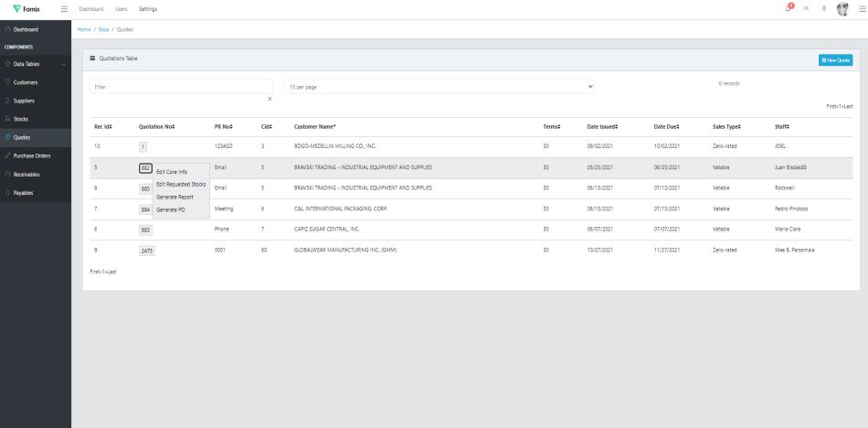Screen dimensions: 868x428
Task: Open the user avatar profile picture
Action: 842,9
